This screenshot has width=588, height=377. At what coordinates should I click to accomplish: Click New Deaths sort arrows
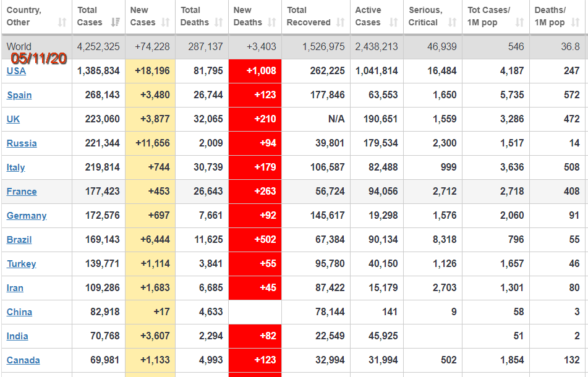click(x=271, y=22)
